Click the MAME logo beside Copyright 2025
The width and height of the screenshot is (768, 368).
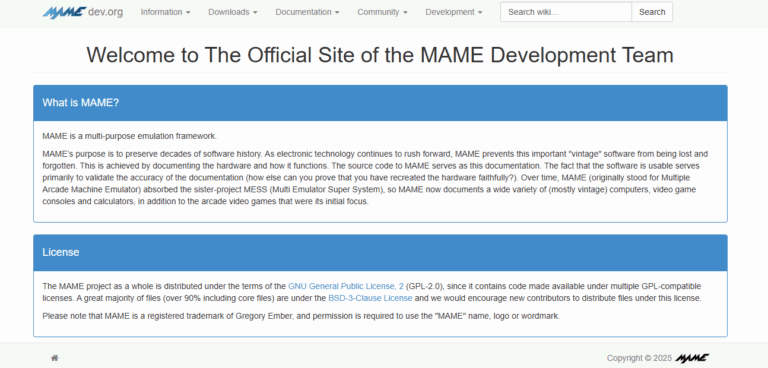[692, 358]
